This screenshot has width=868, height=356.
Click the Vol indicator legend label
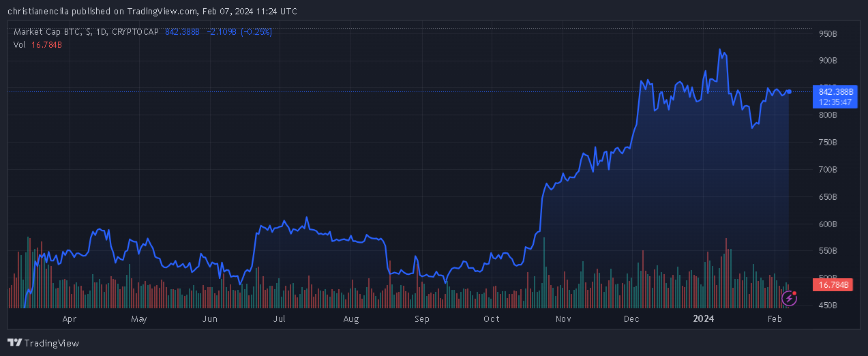(x=19, y=44)
